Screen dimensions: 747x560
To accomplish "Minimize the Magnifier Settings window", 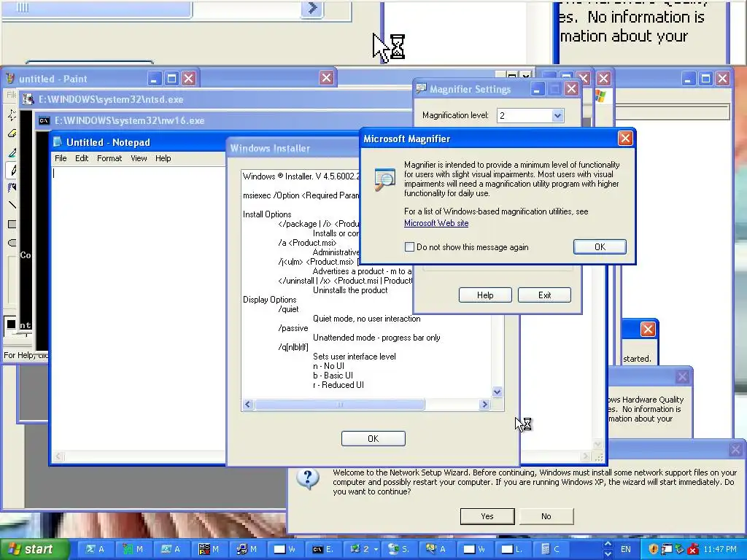I will pyautogui.click(x=536, y=89).
